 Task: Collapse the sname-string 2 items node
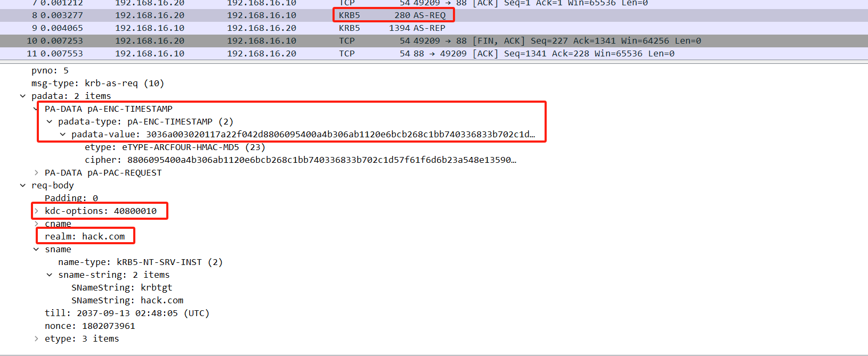point(50,275)
